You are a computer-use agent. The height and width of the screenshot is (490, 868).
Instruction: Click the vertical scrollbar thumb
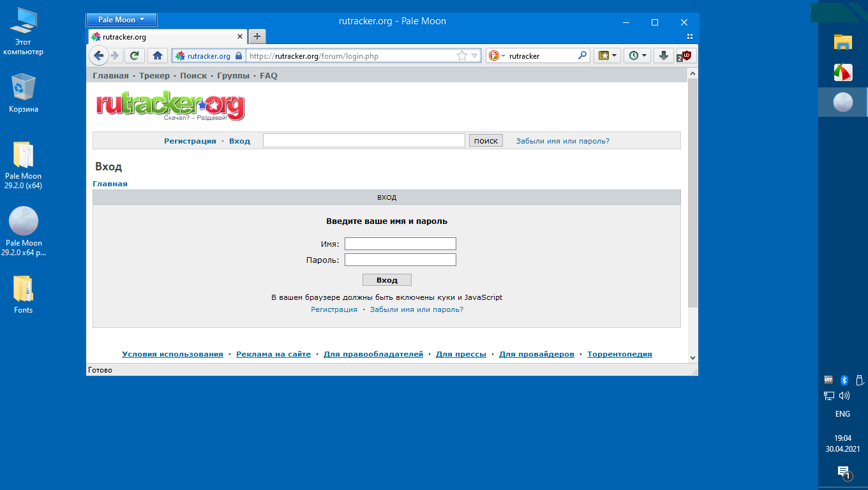(692, 194)
